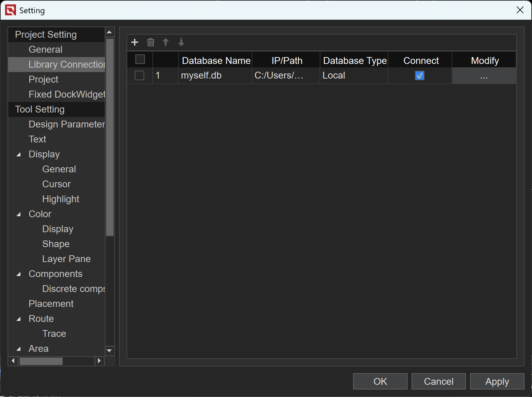Click the add database plus icon
The height and width of the screenshot is (397, 532).
pos(135,42)
